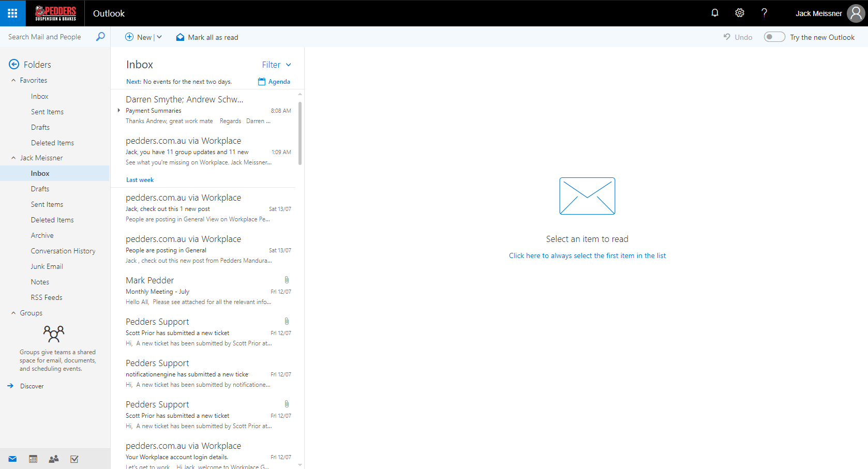Click the Mark all as read envelope icon
This screenshot has width=868, height=469.
click(x=180, y=37)
